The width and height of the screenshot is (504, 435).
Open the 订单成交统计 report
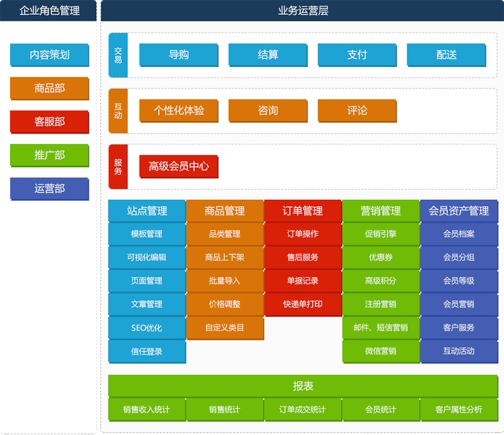[303, 410]
